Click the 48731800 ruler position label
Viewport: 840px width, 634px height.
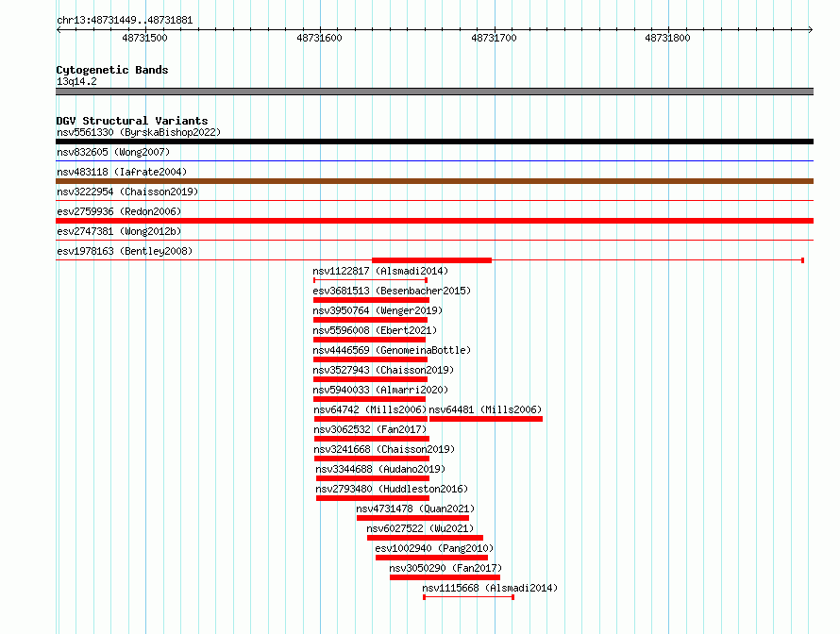(667, 38)
